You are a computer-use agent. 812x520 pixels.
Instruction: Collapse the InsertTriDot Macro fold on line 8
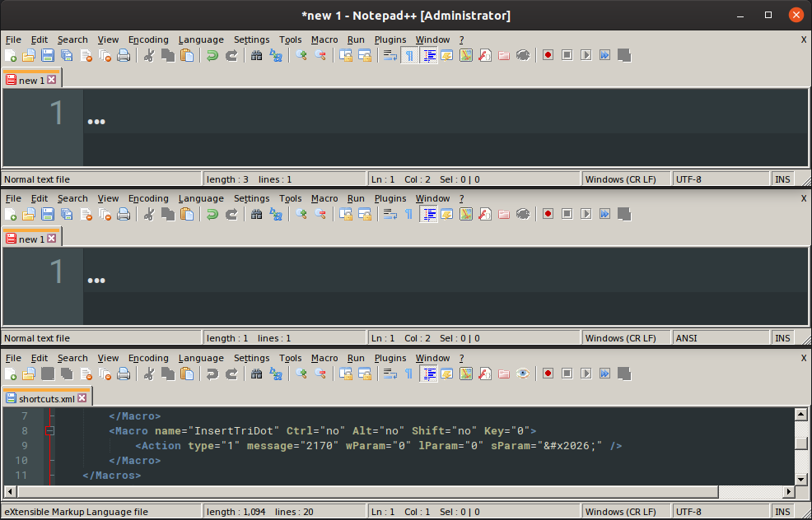click(x=49, y=430)
